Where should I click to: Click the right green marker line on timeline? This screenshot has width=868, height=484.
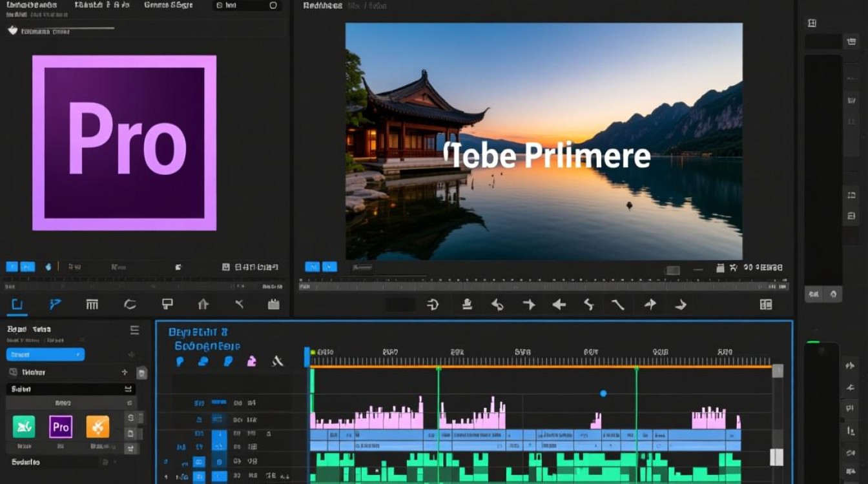636,425
